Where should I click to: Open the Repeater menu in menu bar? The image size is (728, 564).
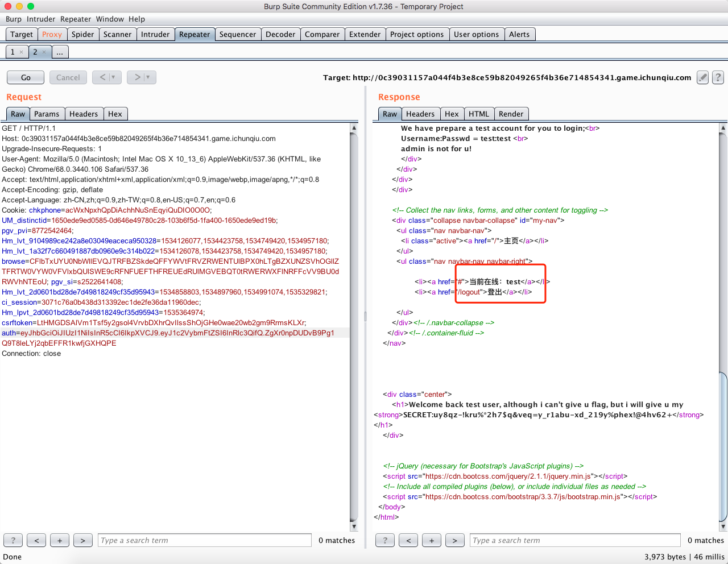tap(76, 19)
